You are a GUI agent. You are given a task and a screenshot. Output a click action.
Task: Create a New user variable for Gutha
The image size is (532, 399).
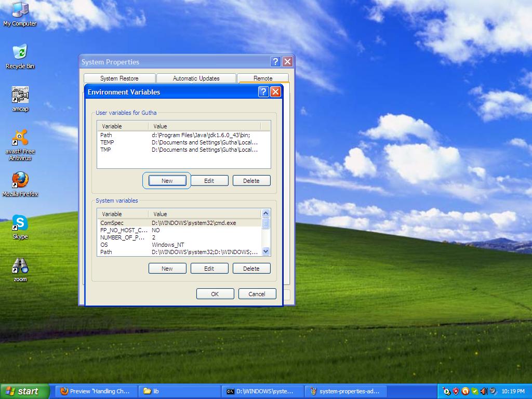[x=167, y=180]
